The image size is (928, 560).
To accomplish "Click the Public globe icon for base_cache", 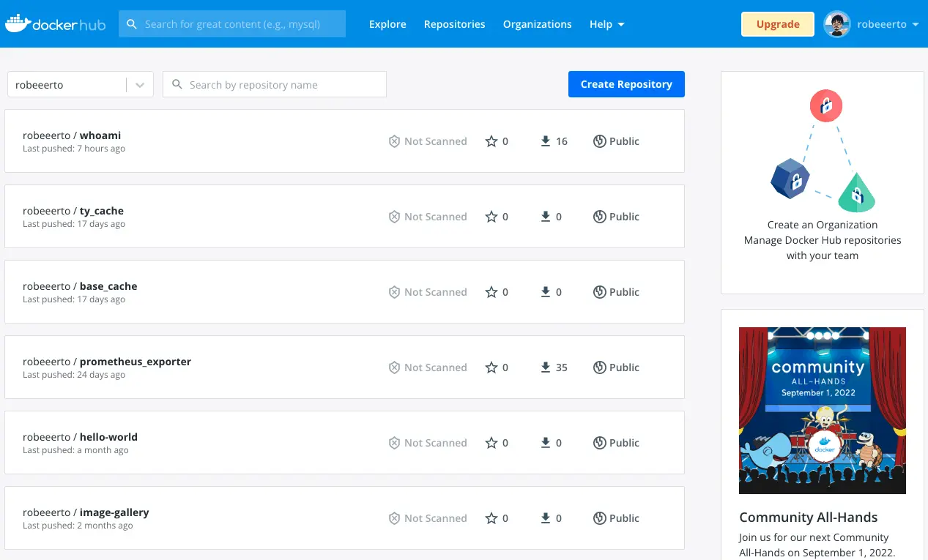I will 599,292.
